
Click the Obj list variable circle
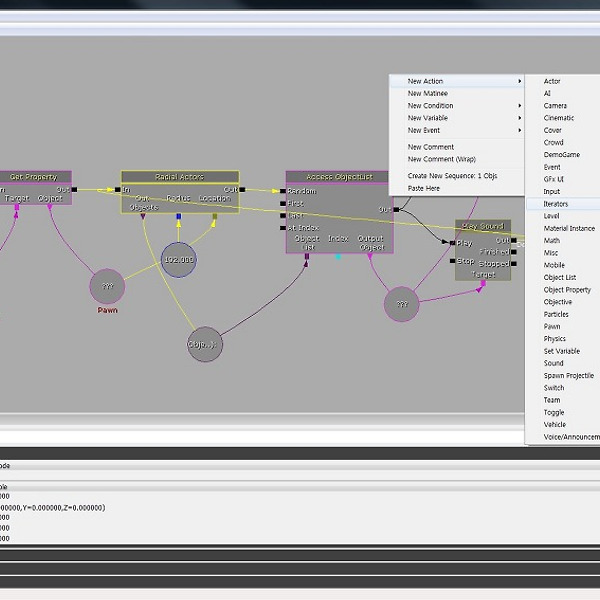pos(204,344)
